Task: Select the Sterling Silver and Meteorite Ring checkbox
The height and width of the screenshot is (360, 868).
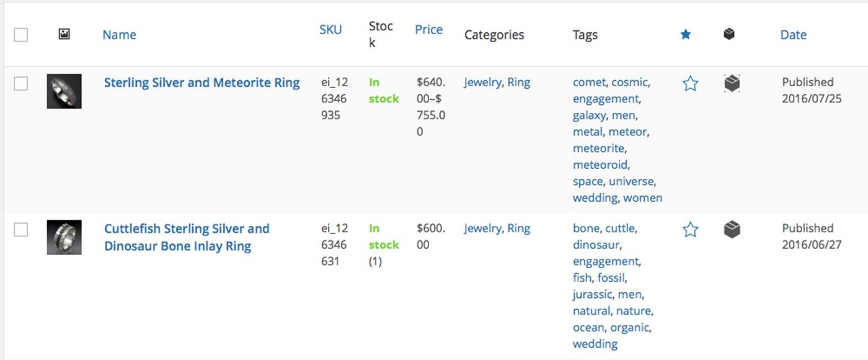Action: coord(21,84)
